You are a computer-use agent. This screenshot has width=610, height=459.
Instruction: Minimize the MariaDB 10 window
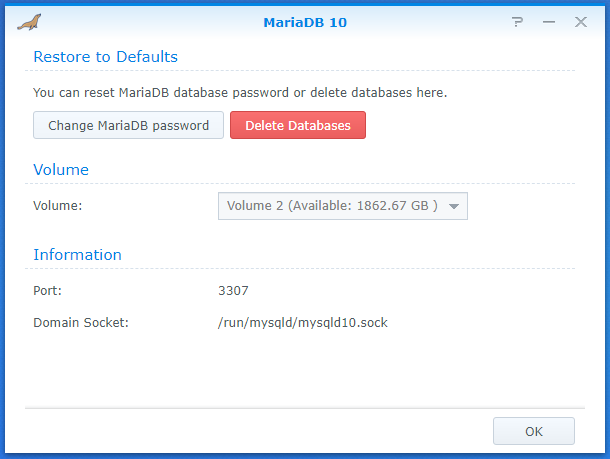[549, 22]
